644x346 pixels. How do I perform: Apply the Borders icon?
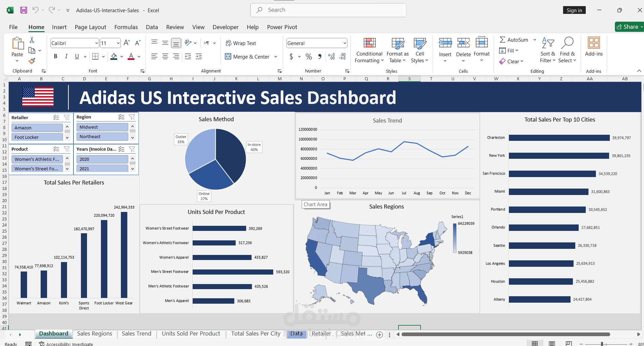coord(95,57)
